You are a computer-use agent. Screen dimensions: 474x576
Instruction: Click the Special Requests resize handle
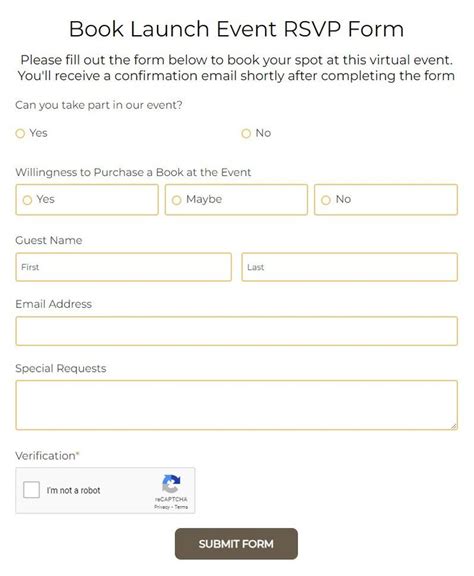pyautogui.click(x=454, y=426)
